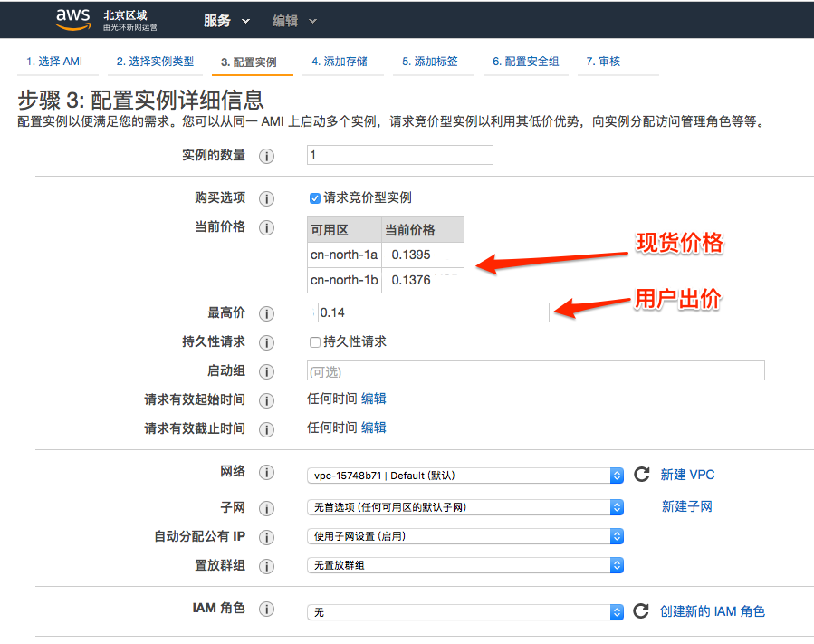The image size is (814, 644).
Task: Open info icon beside 持久性请求 label
Action: tap(266, 342)
